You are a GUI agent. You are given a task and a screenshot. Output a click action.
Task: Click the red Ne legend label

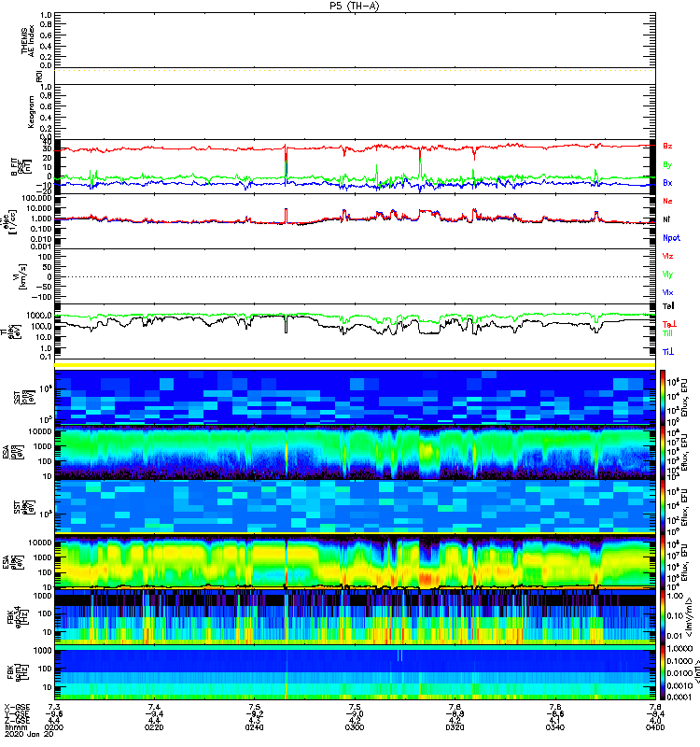click(667, 201)
